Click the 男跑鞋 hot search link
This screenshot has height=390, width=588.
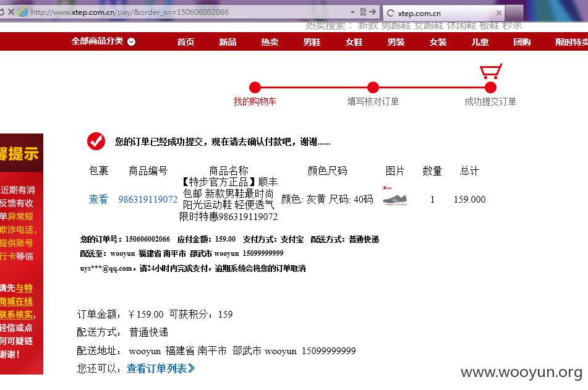396,26
